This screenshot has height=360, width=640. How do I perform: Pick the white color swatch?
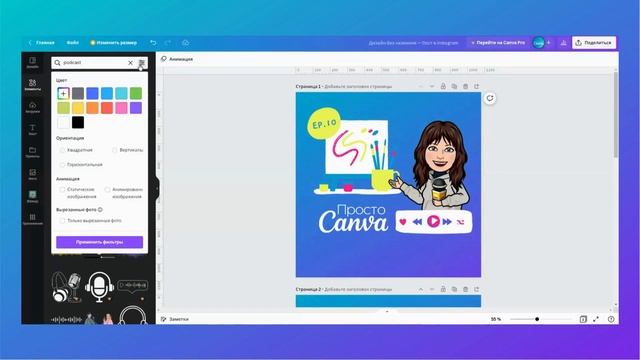pos(63,122)
